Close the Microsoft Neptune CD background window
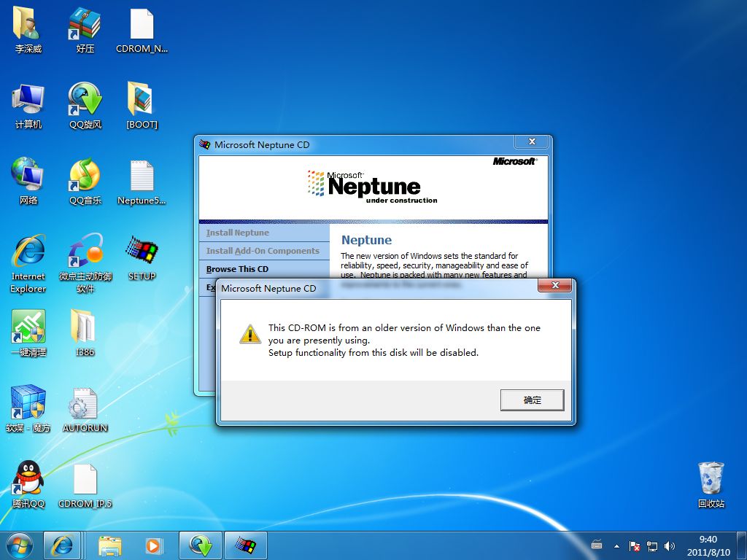This screenshot has width=747, height=560. click(x=532, y=141)
